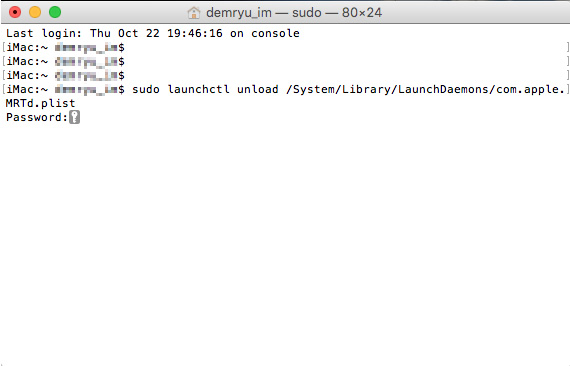Click the 'MRTd.plist' wrapped text
The height and width of the screenshot is (366, 570).
40,104
